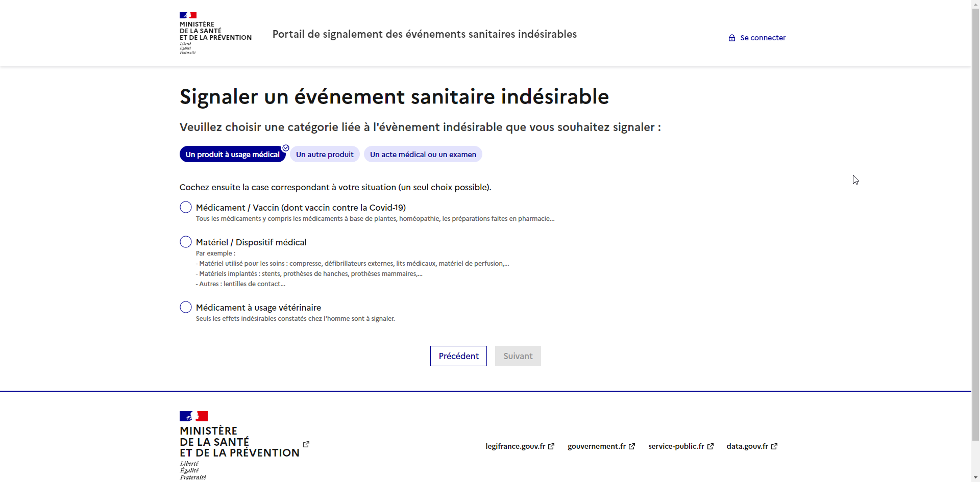
Task: Click the external-link icon next to legifrance.gouv.fr
Action: click(x=551, y=446)
